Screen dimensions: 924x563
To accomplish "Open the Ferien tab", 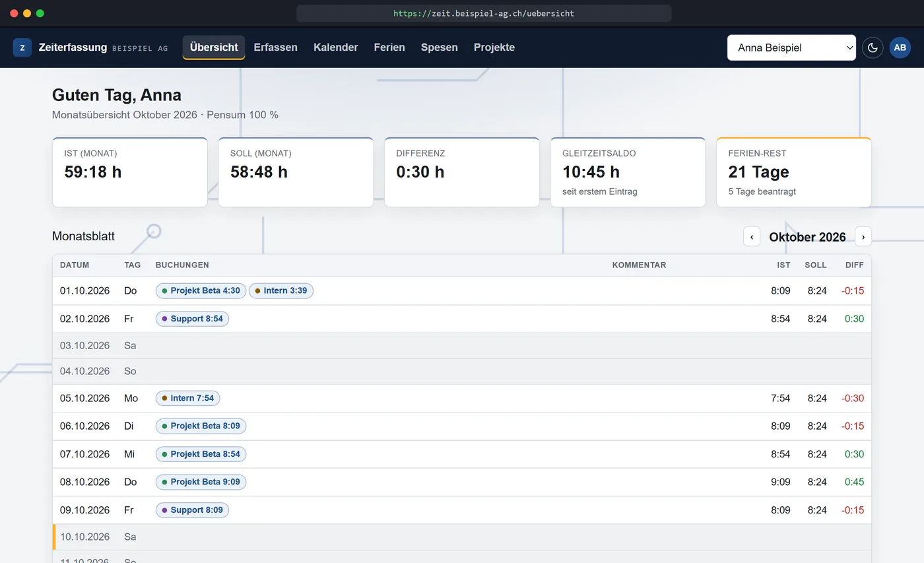I will point(389,48).
